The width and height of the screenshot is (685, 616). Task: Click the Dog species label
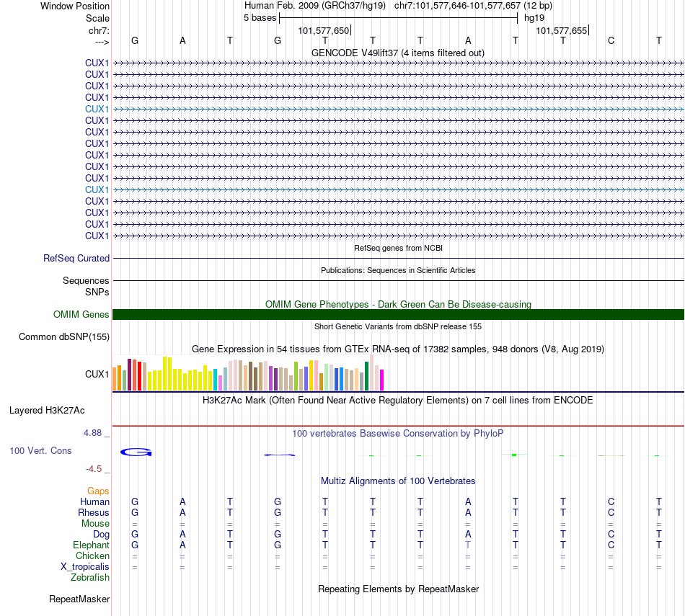[101, 535]
